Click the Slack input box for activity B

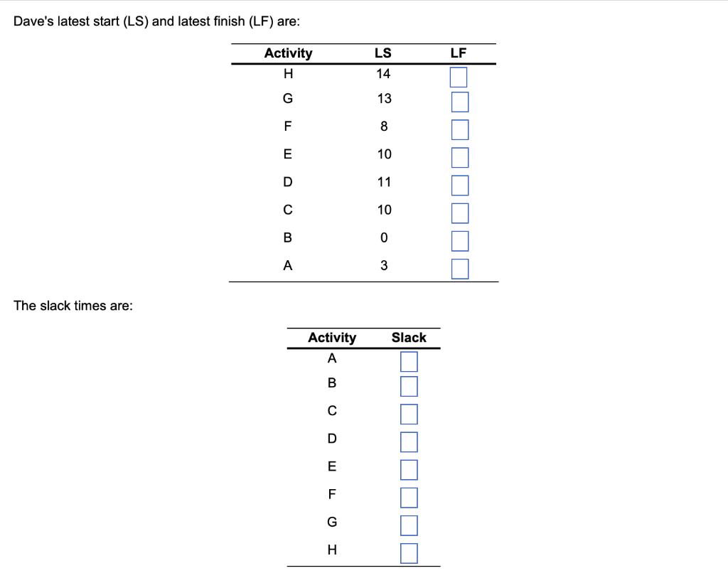409,386
